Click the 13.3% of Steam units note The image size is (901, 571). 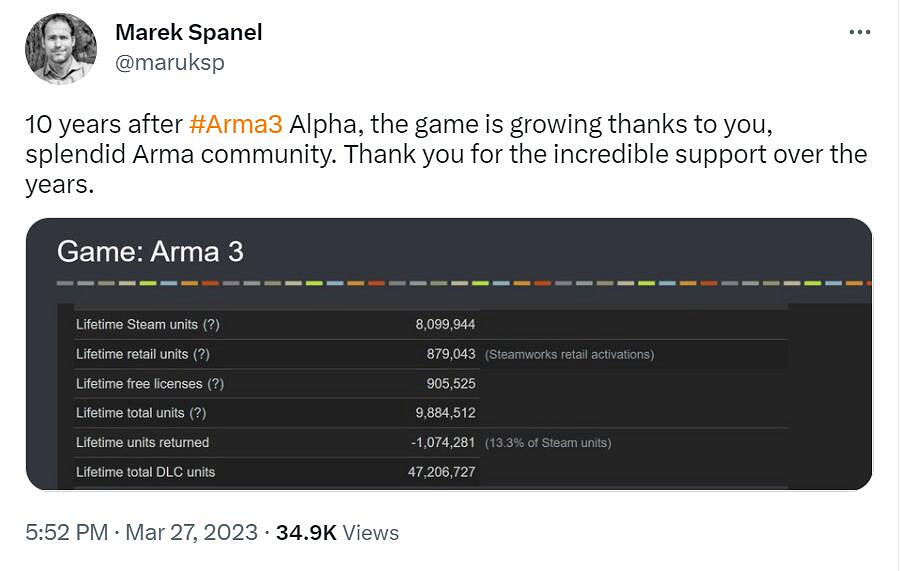[x=547, y=443]
